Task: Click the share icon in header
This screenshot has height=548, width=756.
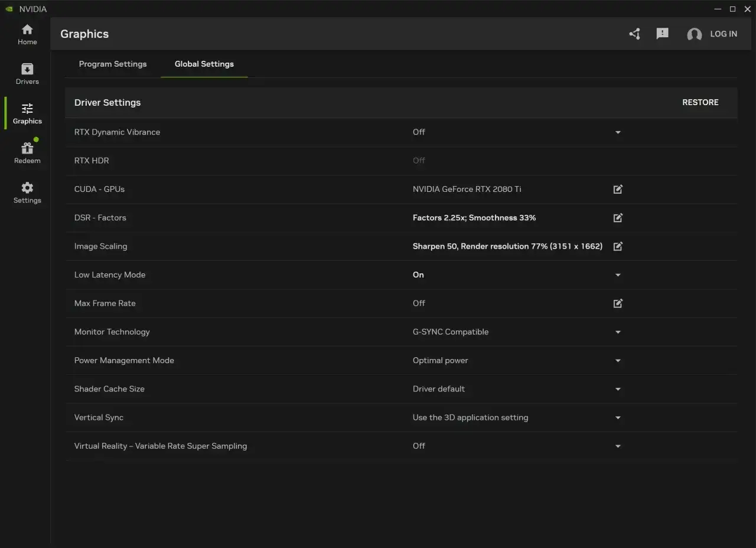Action: click(635, 34)
